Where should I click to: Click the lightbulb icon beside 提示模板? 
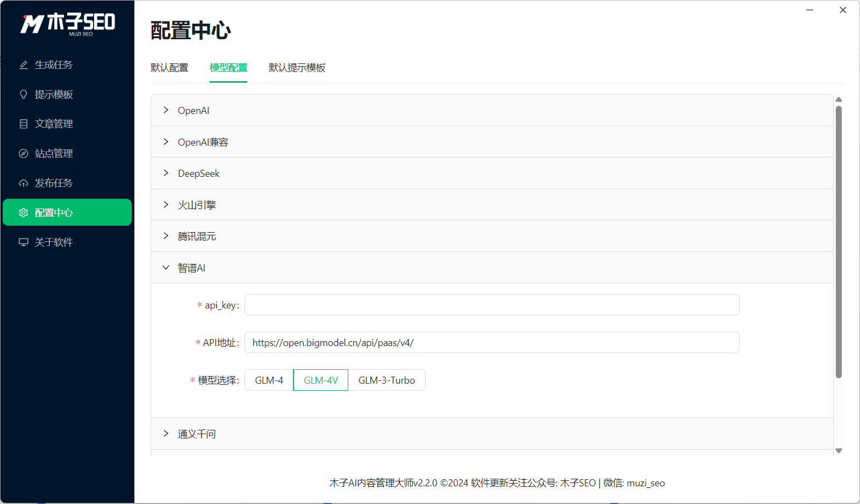pyautogui.click(x=24, y=95)
